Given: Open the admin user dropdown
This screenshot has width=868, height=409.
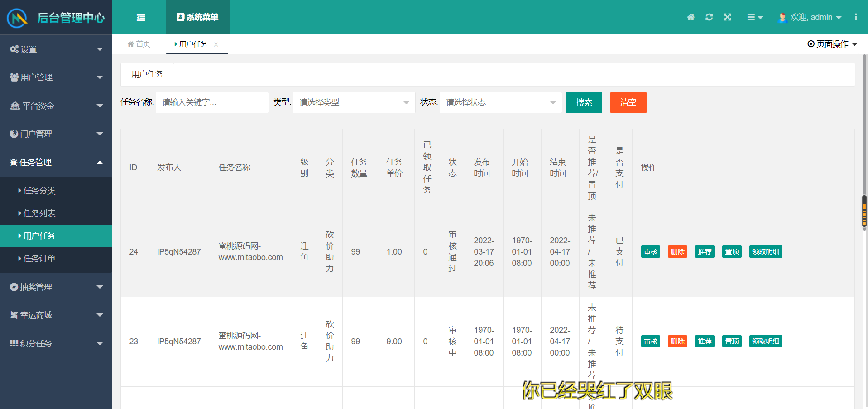Looking at the screenshot, I should [810, 17].
